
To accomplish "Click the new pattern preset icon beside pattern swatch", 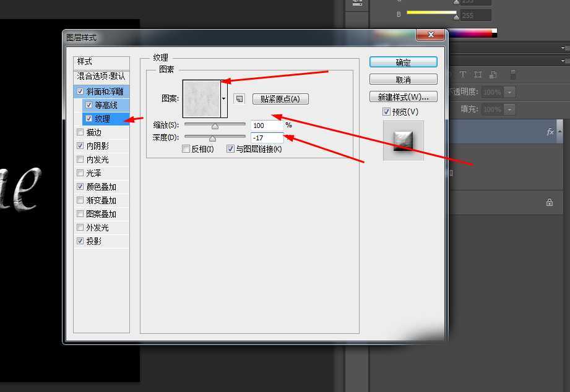I will pos(238,99).
